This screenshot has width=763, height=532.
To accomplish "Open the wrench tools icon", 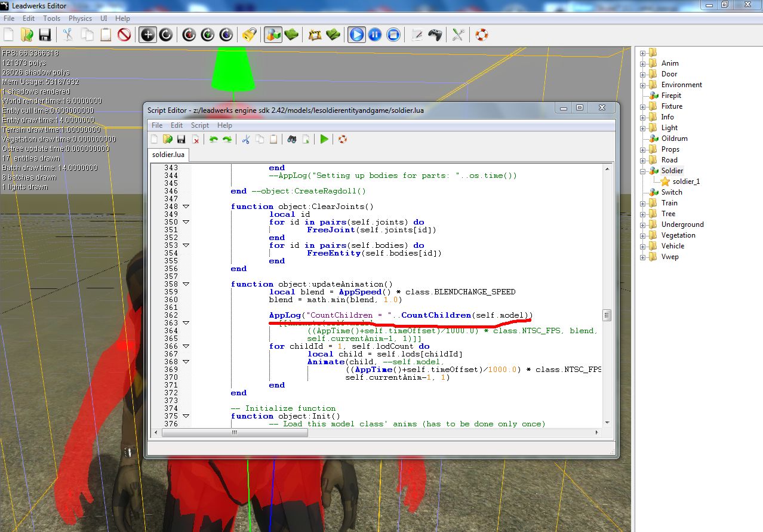I will pos(457,35).
